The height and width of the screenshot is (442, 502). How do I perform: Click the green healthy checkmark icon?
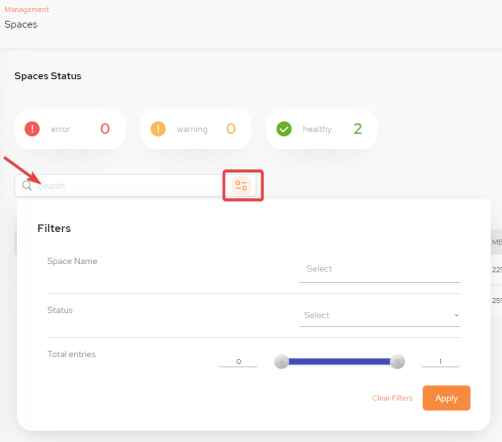point(284,129)
